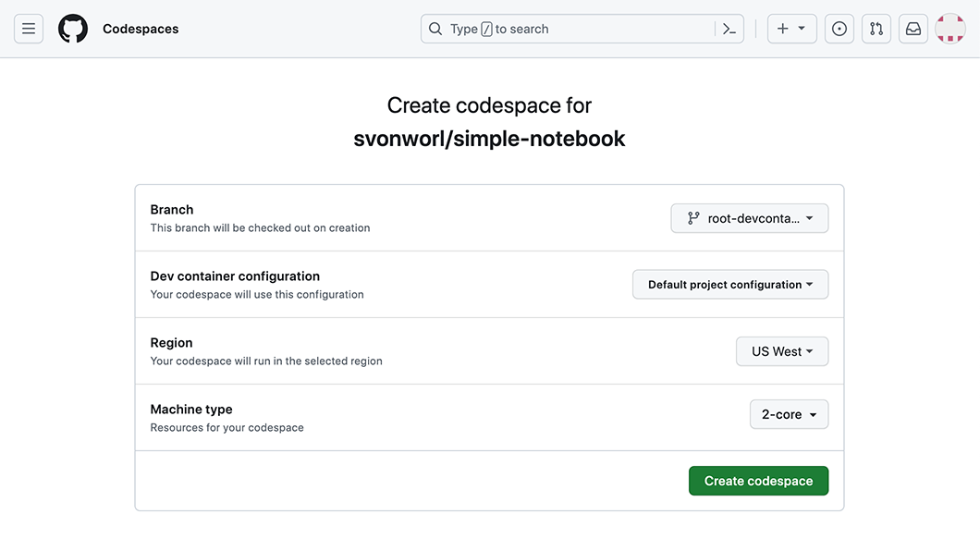Screen dimensions: 980x551
Task: Open the Codespaces page title link
Action: pos(140,28)
